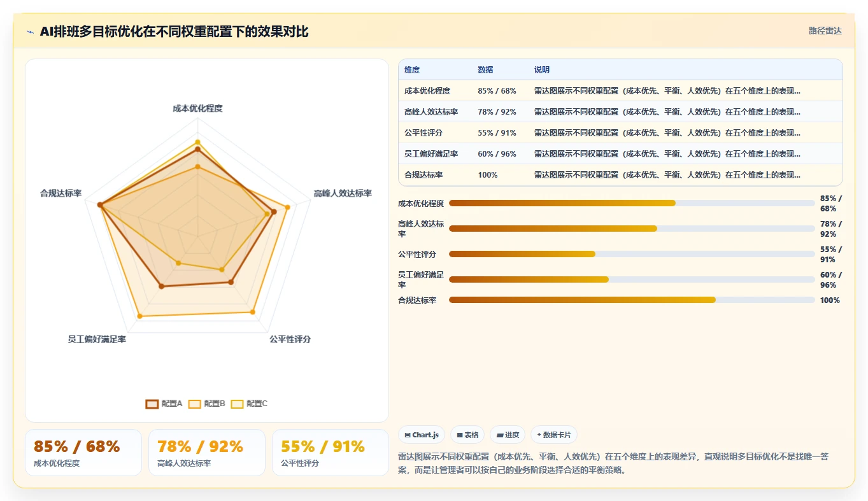Toggle the 配置C legend item

(x=249, y=404)
